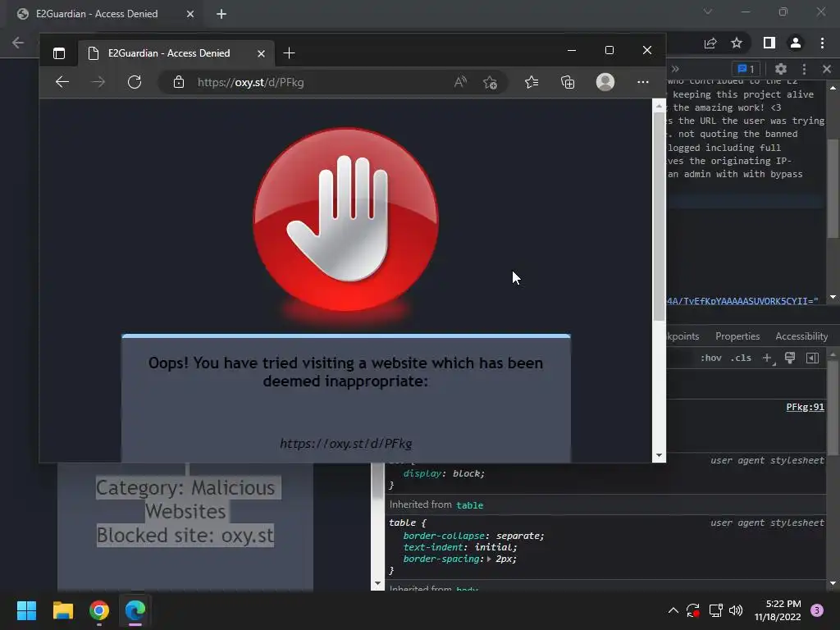Click border-collapse: separate value

[x=519, y=536]
